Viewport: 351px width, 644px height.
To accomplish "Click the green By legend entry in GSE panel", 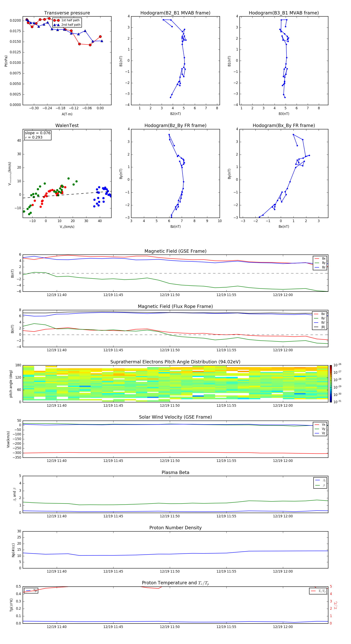I will point(320,263).
